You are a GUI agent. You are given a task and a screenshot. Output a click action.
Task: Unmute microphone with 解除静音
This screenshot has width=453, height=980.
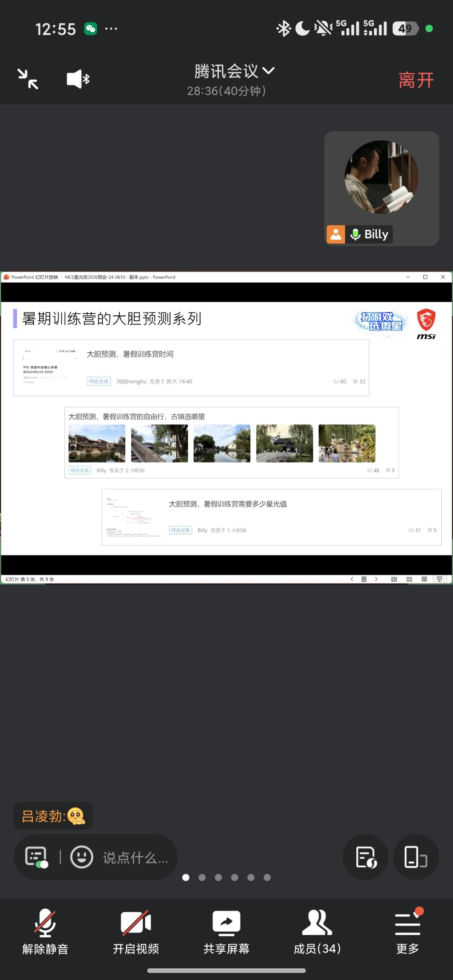tap(45, 932)
